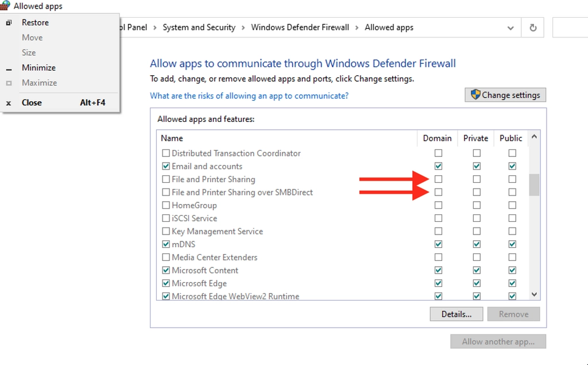Screen dimensions: 588x365
Task: Uncheck mDNS Private checkbox
Action: pyautogui.click(x=476, y=244)
